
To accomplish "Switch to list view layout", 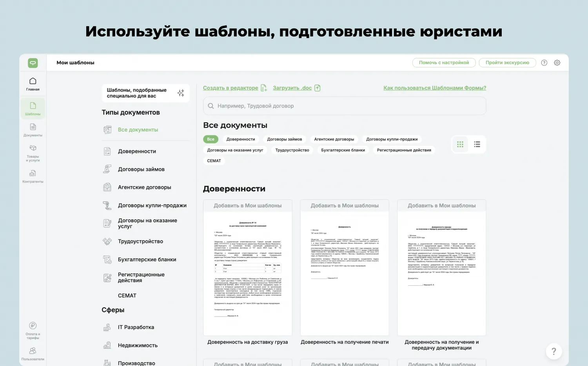I will (x=477, y=144).
